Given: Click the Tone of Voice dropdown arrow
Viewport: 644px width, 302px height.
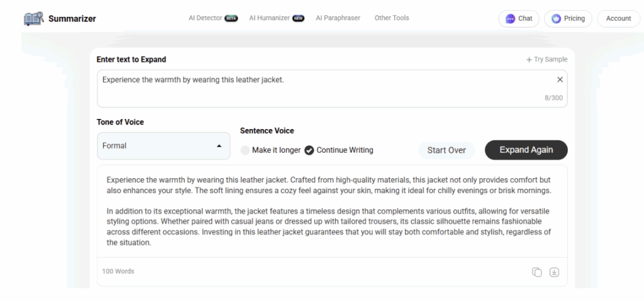Looking at the screenshot, I should click(219, 146).
